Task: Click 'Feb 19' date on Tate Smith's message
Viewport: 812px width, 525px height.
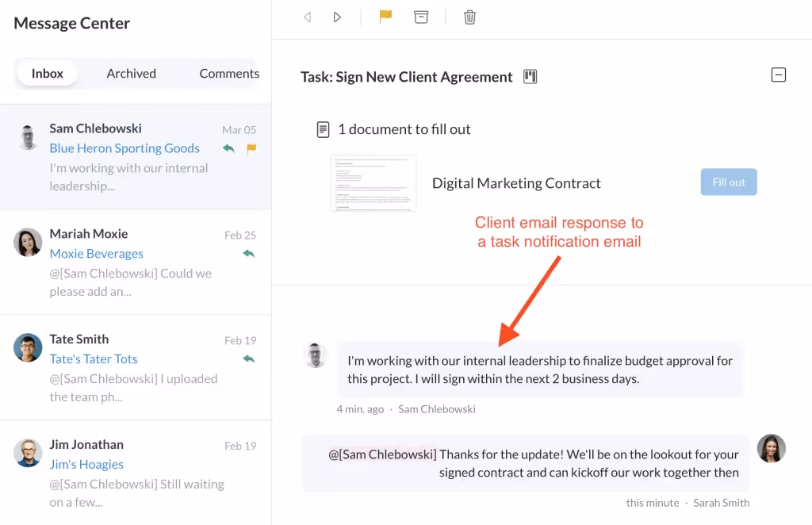Action: coord(240,340)
